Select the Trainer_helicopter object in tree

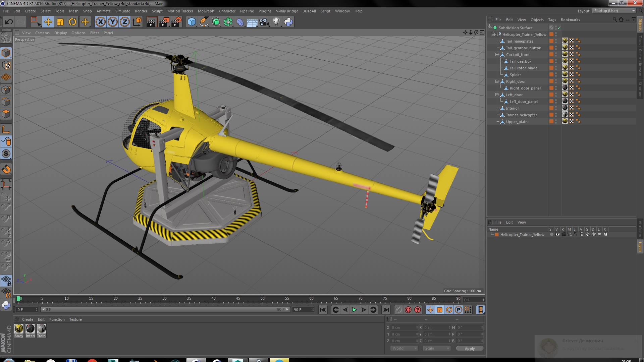pos(521,115)
